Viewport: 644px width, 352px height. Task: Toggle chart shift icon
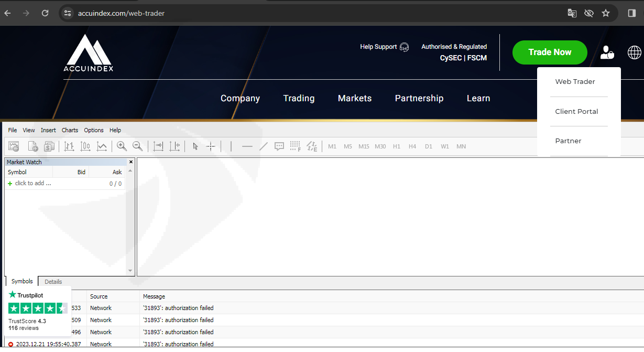(175, 146)
